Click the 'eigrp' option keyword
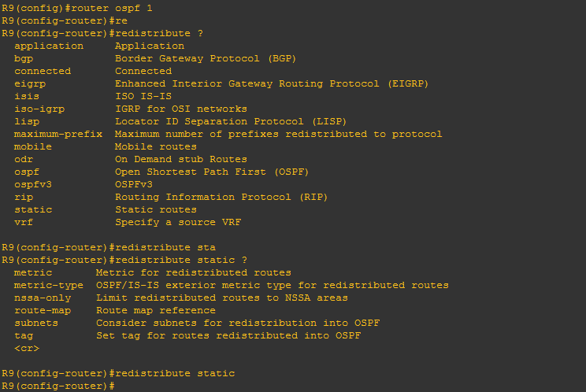 tap(30, 84)
